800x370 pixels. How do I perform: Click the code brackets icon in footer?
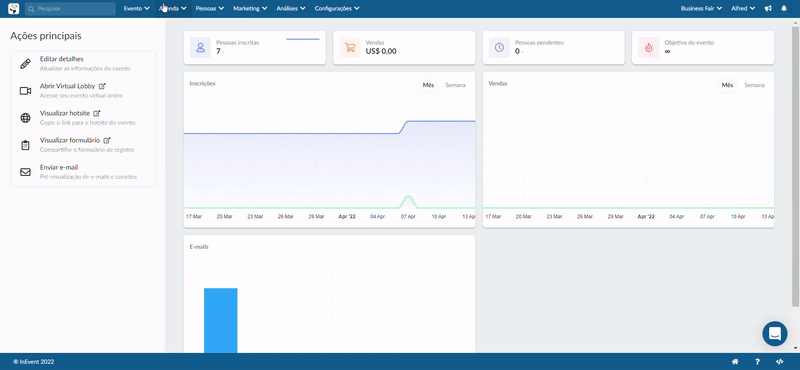(779, 362)
